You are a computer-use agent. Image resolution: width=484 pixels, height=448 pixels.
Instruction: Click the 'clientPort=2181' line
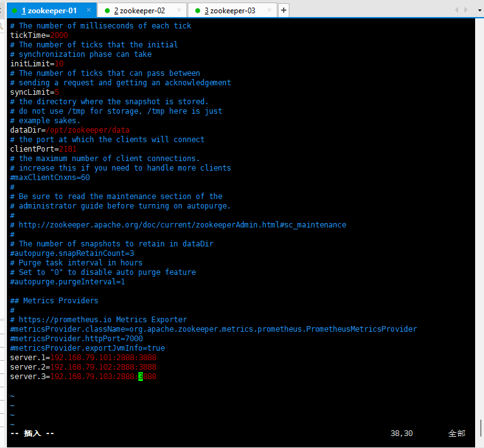click(43, 149)
